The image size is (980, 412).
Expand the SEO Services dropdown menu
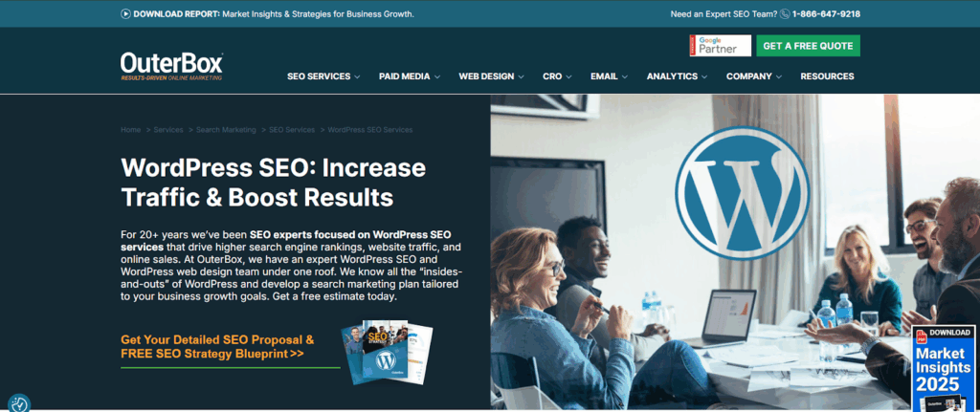tap(323, 76)
